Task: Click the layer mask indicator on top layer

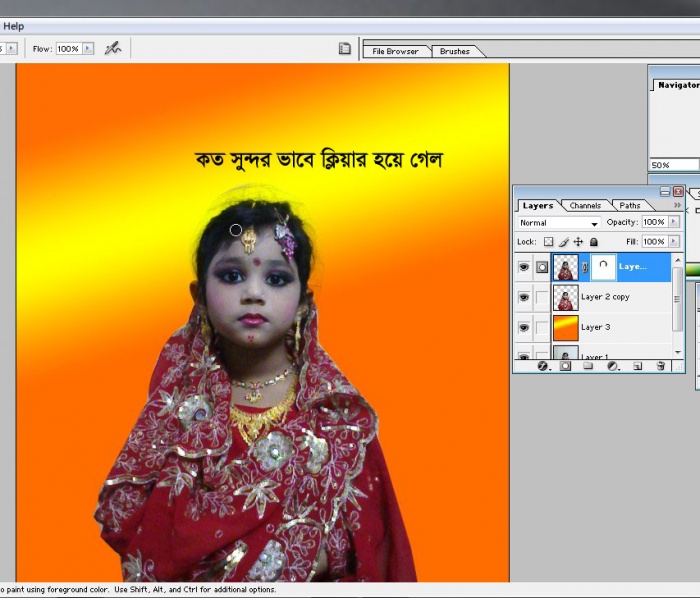Action: coord(542,267)
